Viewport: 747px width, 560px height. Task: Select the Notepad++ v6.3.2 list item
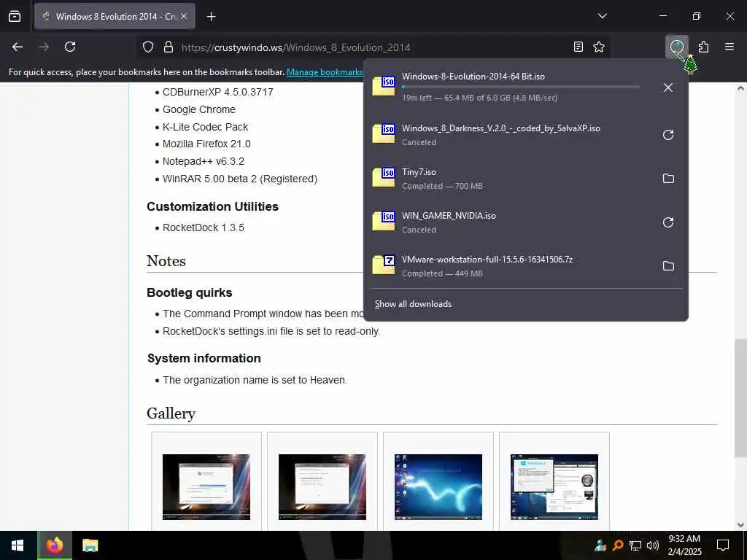[x=204, y=161]
